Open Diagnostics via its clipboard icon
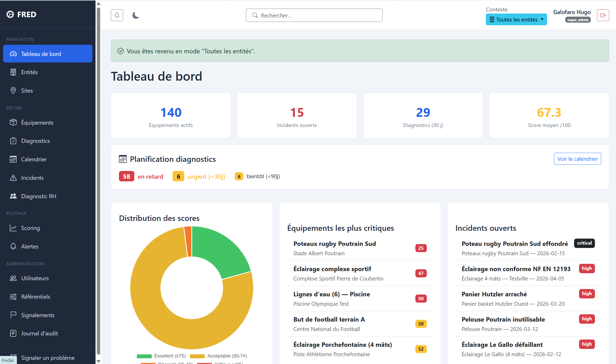 (13, 141)
